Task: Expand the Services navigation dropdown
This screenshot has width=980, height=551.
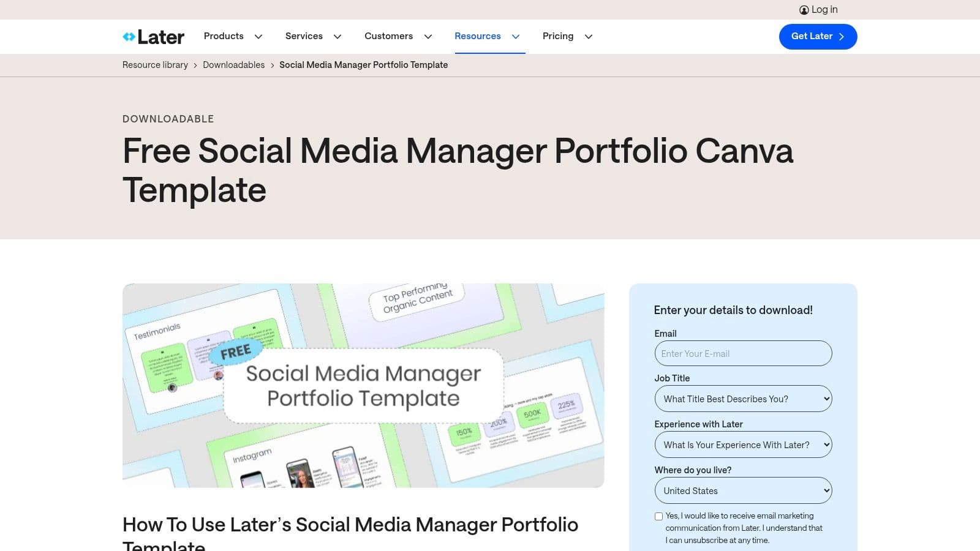Action: pyautogui.click(x=338, y=37)
